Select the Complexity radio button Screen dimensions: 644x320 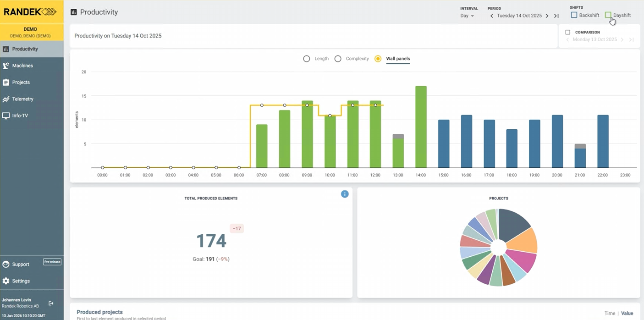[338, 59]
